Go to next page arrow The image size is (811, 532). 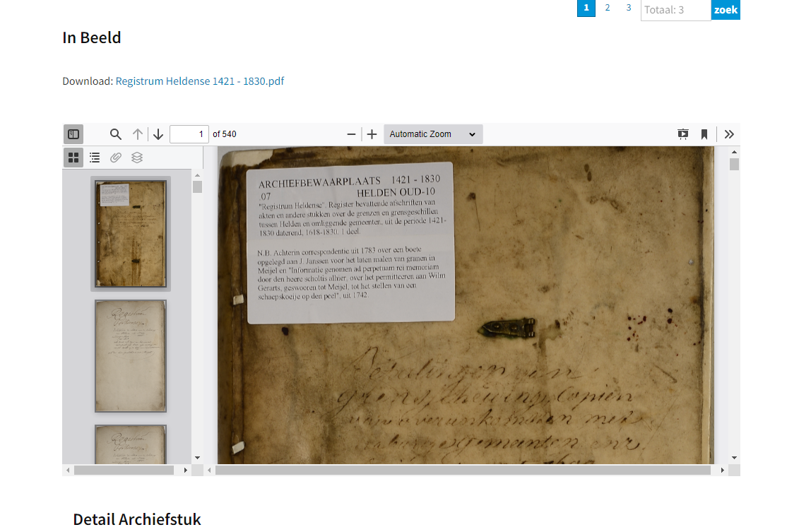coord(158,134)
